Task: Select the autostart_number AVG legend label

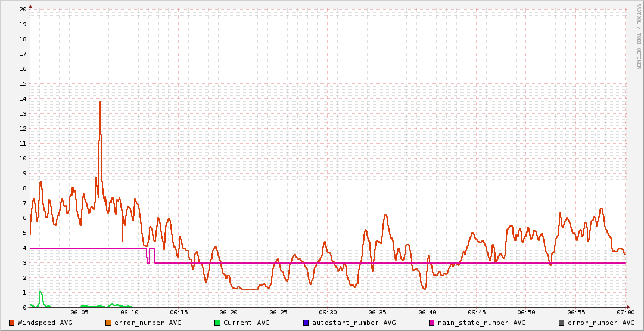Action: pos(353,323)
